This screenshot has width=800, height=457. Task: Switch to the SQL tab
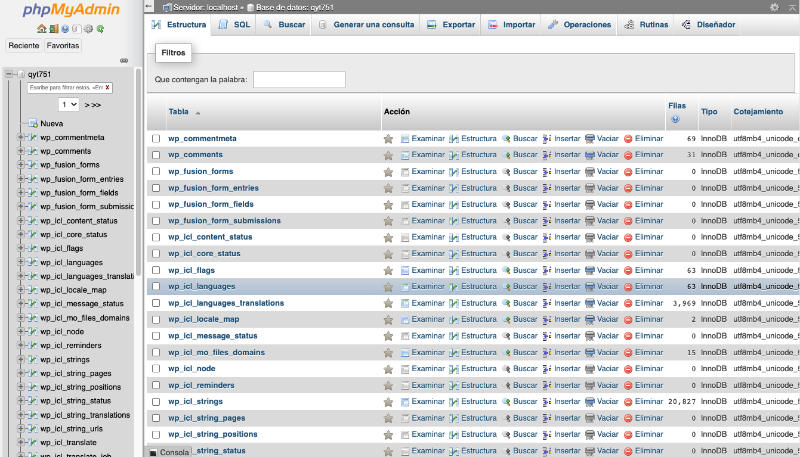click(234, 24)
